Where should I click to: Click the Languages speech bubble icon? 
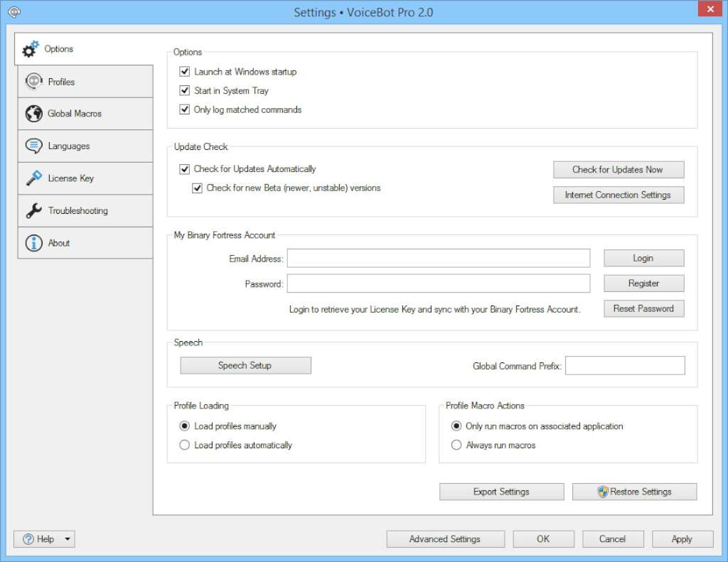[x=33, y=146]
